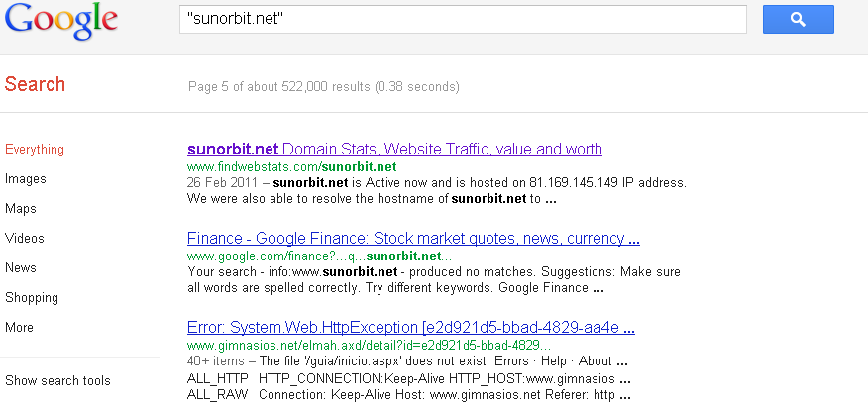Show News results
Image resolution: width=868 pixels, height=410 pixels.
tap(21, 267)
